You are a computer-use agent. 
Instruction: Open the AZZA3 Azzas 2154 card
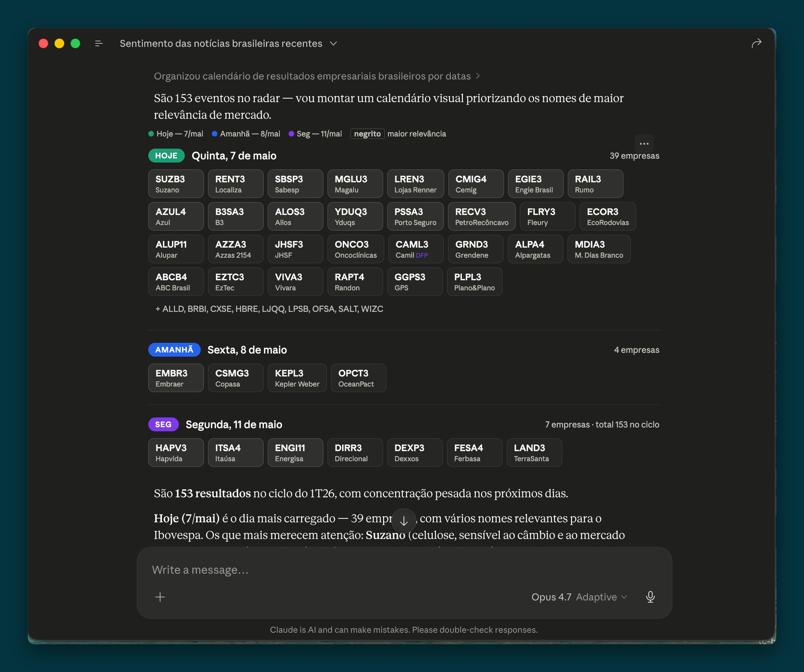tap(235, 249)
